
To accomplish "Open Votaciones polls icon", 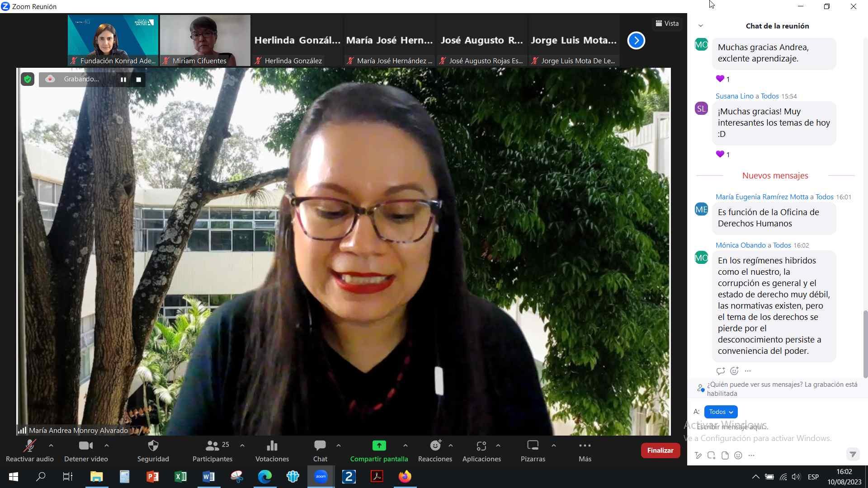I will pos(272,446).
